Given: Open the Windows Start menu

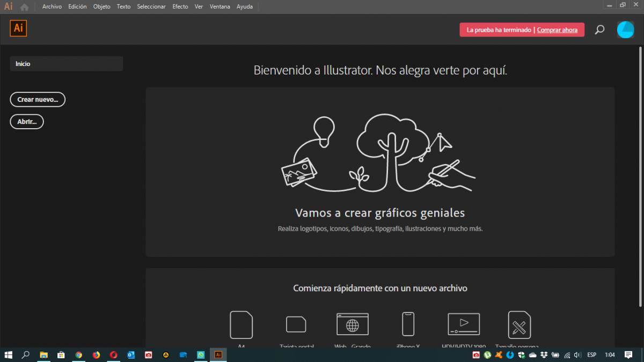Looking at the screenshot, I should pyautogui.click(x=9, y=354).
